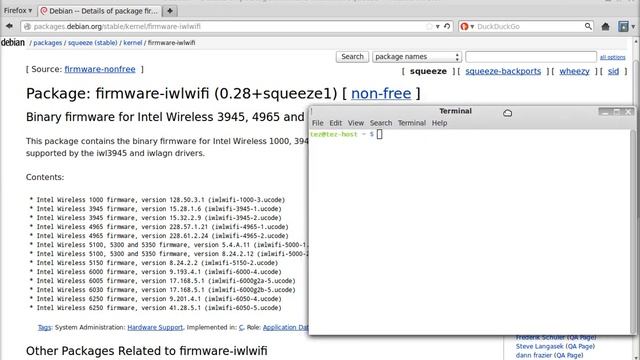Switch to wheezy release

click(574, 71)
